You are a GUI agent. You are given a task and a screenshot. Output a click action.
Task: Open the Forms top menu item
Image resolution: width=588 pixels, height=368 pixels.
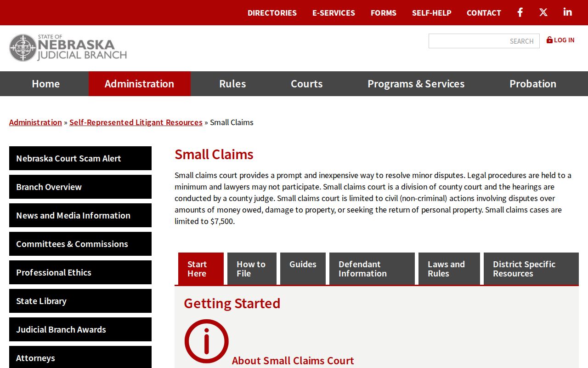click(384, 13)
